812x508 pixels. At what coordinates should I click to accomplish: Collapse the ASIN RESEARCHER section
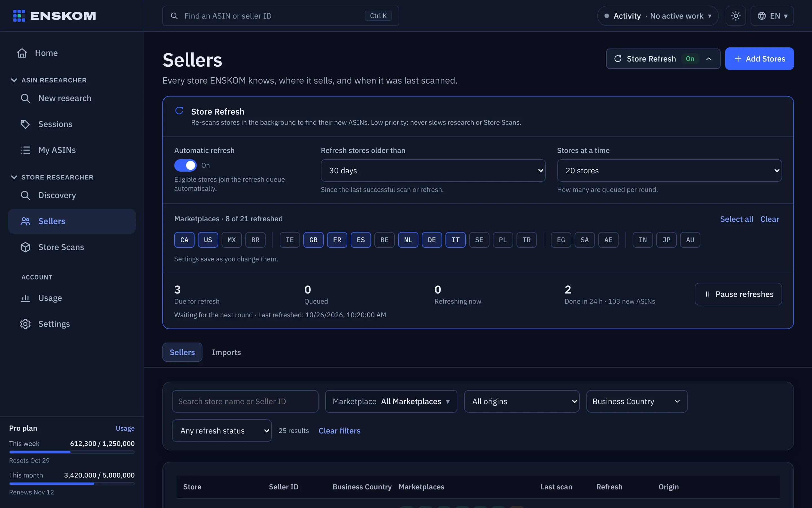[49, 80]
